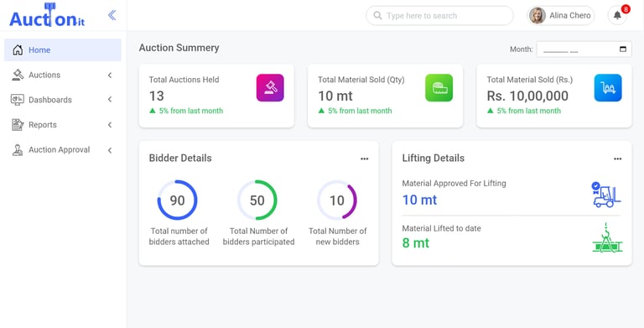The height and width of the screenshot is (328, 644).
Task: Click 'Rs. 10,00,000' value
Action: tap(527, 96)
